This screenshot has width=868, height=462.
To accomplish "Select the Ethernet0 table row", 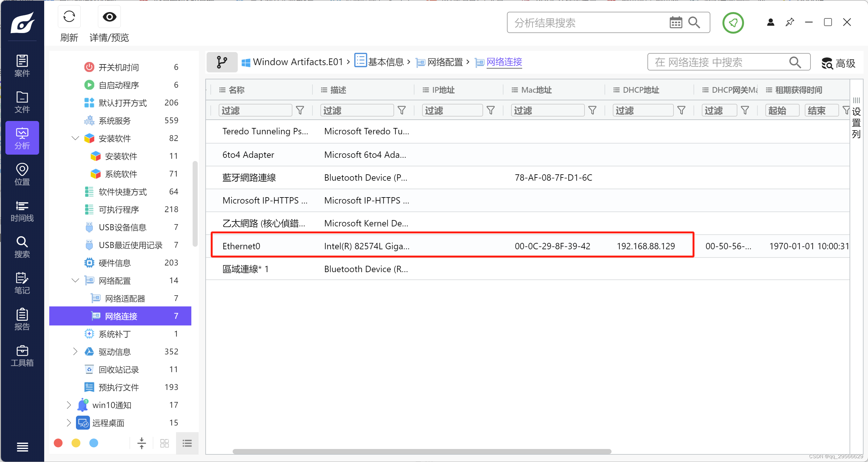I will pyautogui.click(x=527, y=246).
